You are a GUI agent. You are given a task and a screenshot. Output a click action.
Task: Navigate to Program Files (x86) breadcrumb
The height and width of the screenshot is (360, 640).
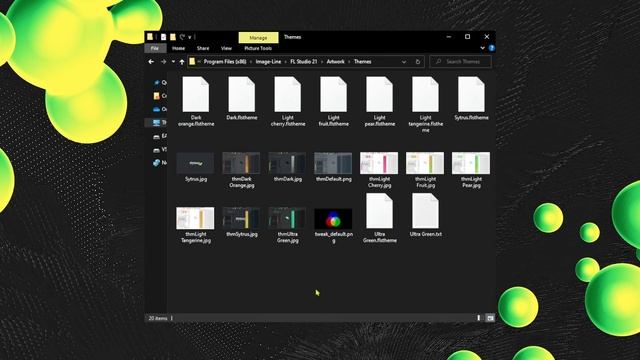pos(225,62)
